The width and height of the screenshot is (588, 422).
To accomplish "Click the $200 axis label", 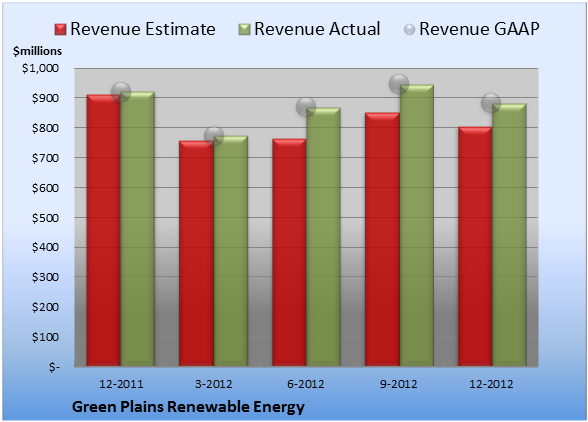I will tap(45, 307).
